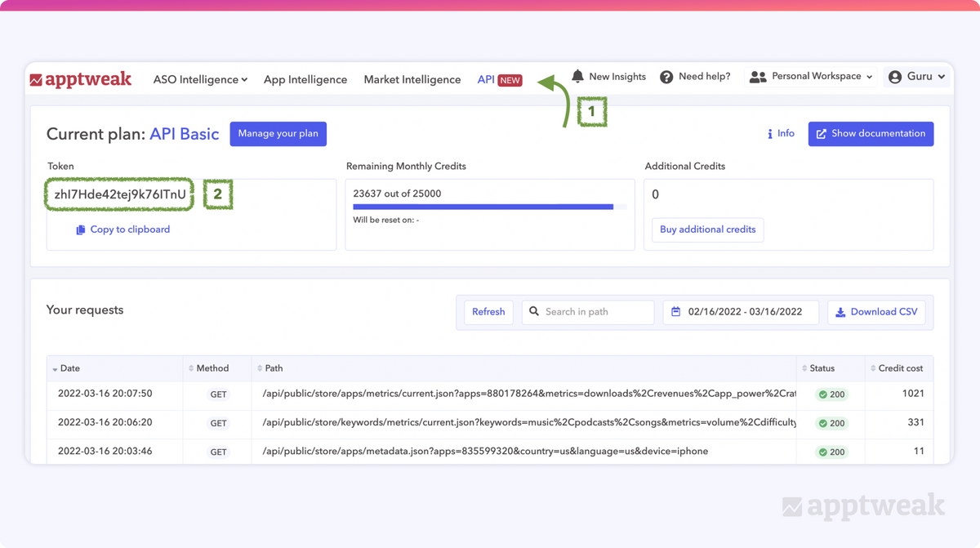
Task: Click Buy additional credits button
Action: (708, 229)
